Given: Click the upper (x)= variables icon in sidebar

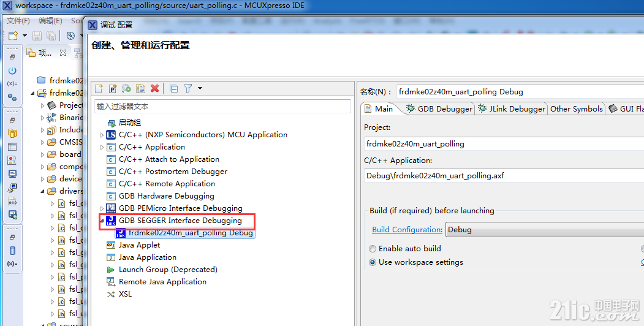Looking at the screenshot, I should [x=12, y=84].
